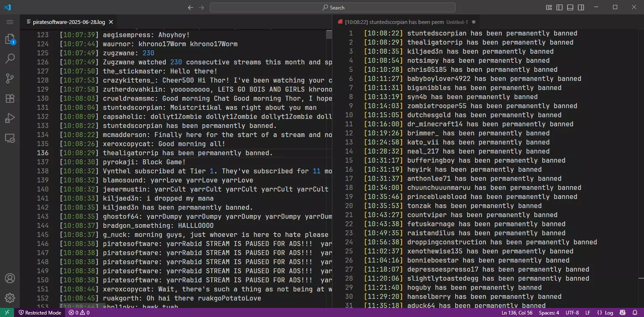
Task: Click the UTF-8 encoding indicator
Action: tap(572, 312)
